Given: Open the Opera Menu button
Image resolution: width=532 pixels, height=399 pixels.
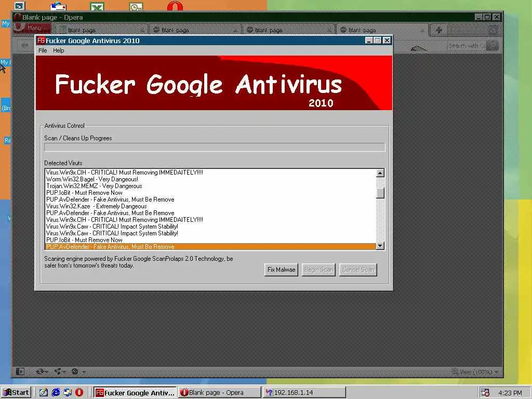Looking at the screenshot, I should [x=33, y=28].
